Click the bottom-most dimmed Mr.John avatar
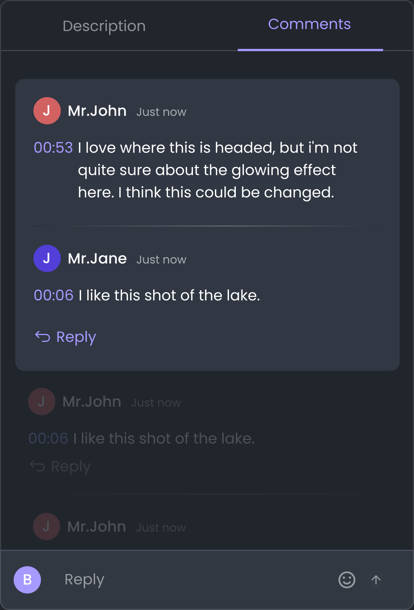The height and width of the screenshot is (610, 414). (x=46, y=526)
